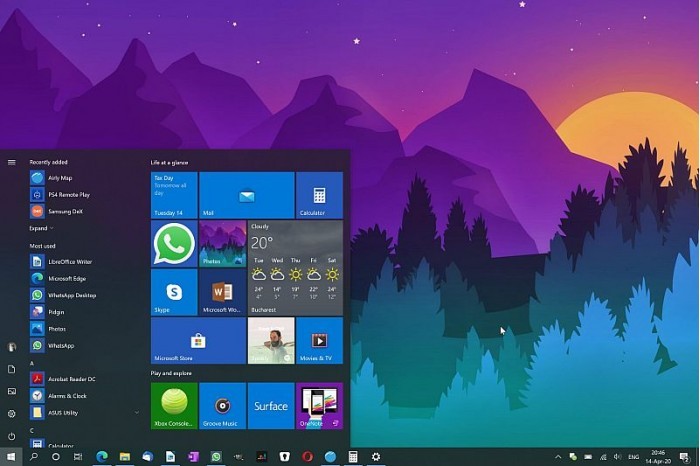Expand the Start navigation hamburger menu
Image resolution: width=700 pixels, height=466 pixels.
(x=11, y=162)
